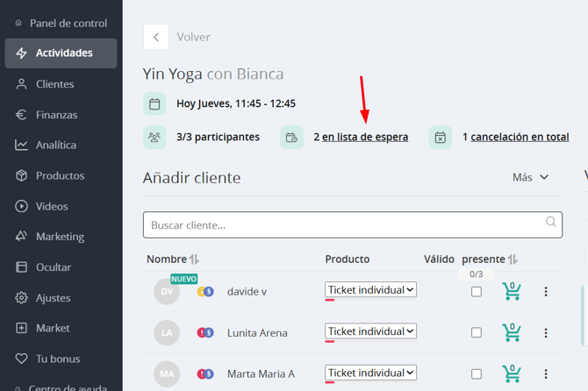This screenshot has width=588, height=391.
Task: Check presente box for davide v
Action: [x=477, y=291]
